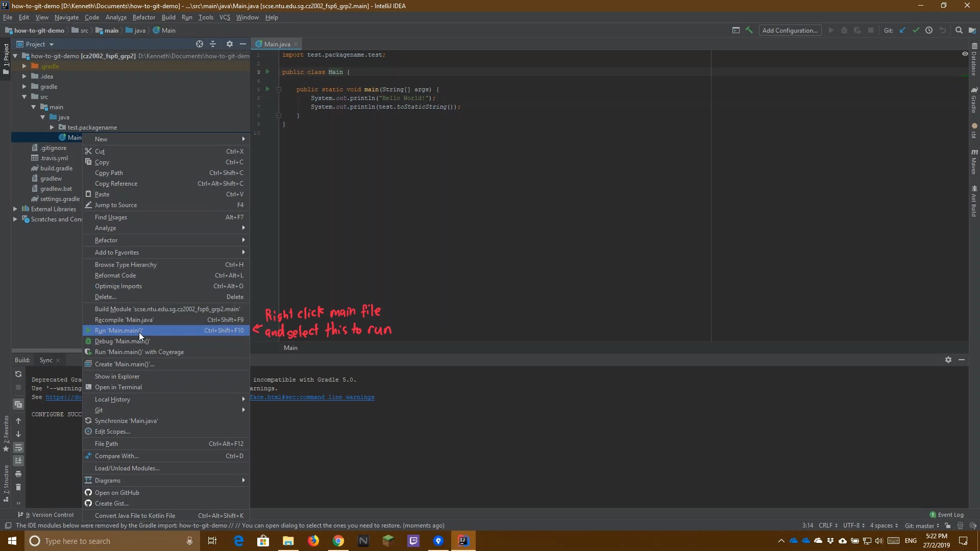
Task: Click the Add Configuration toolbar button
Action: coord(790,30)
